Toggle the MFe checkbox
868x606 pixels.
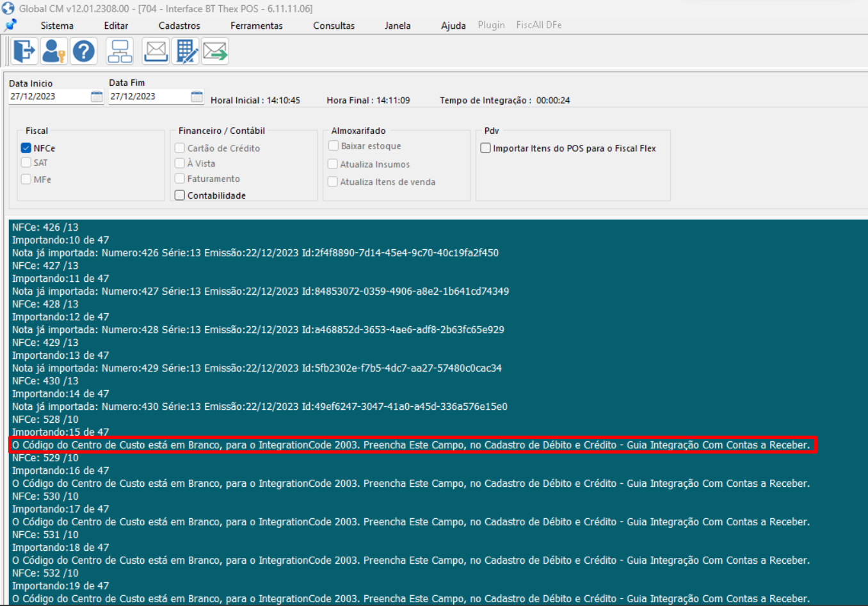point(26,179)
